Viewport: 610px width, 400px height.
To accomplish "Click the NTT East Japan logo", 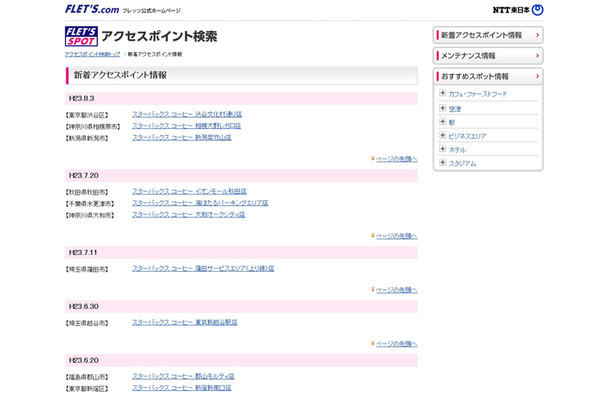I will (518, 10).
